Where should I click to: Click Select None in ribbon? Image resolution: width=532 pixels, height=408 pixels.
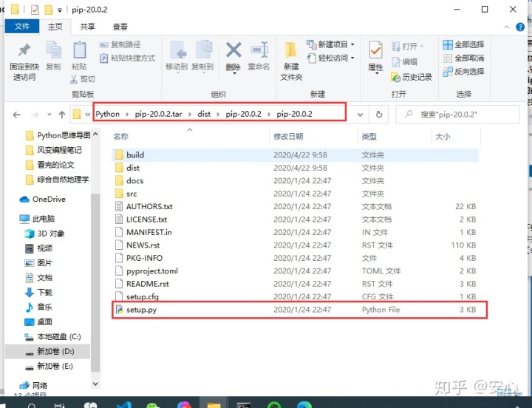point(463,58)
